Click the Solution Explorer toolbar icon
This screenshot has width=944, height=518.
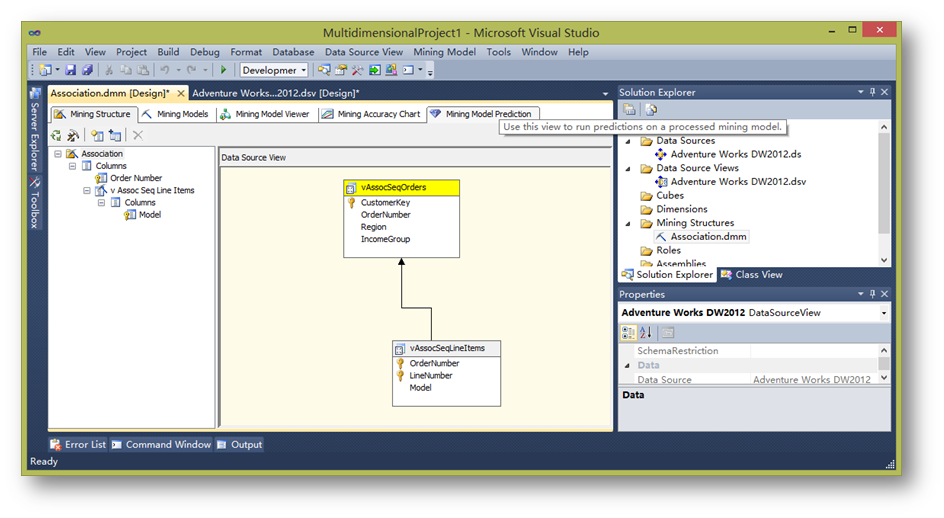pos(324,70)
